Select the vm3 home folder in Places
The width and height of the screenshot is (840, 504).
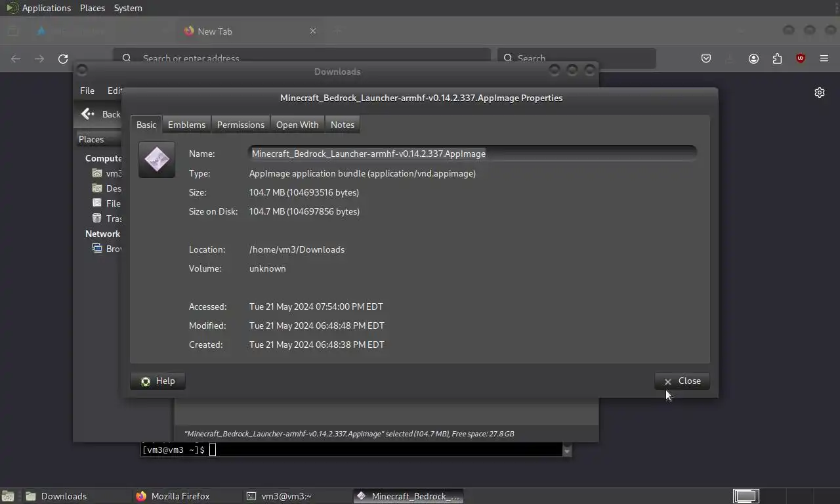coord(106,173)
